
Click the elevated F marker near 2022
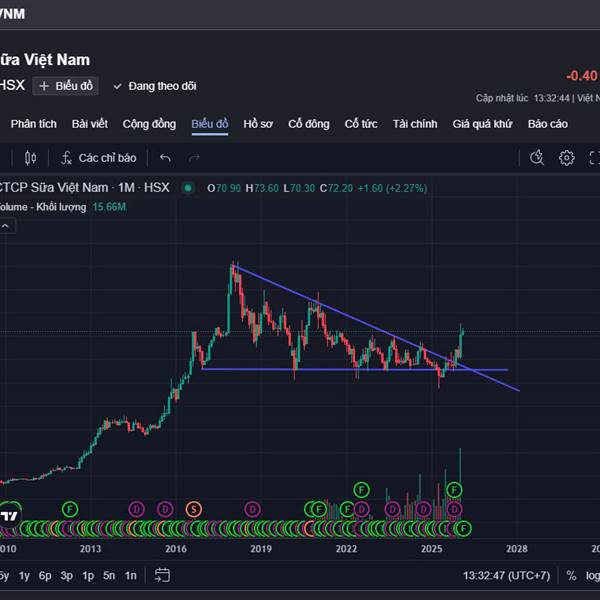tap(361, 490)
